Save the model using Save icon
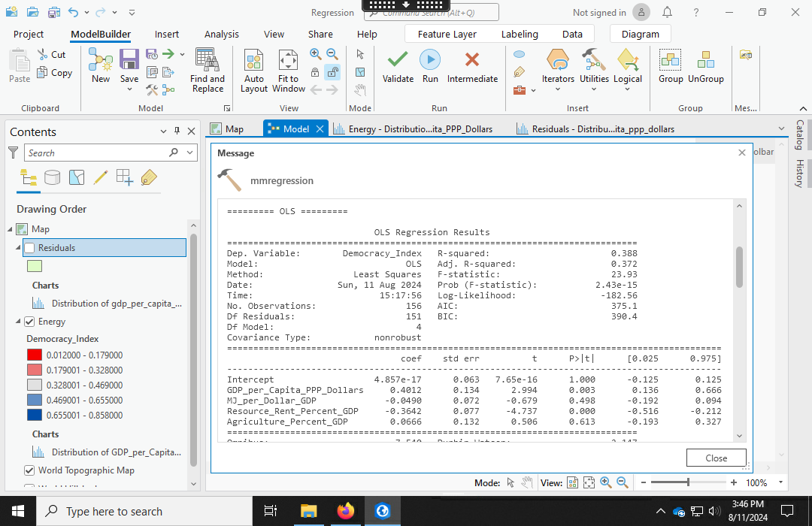 tap(129, 65)
